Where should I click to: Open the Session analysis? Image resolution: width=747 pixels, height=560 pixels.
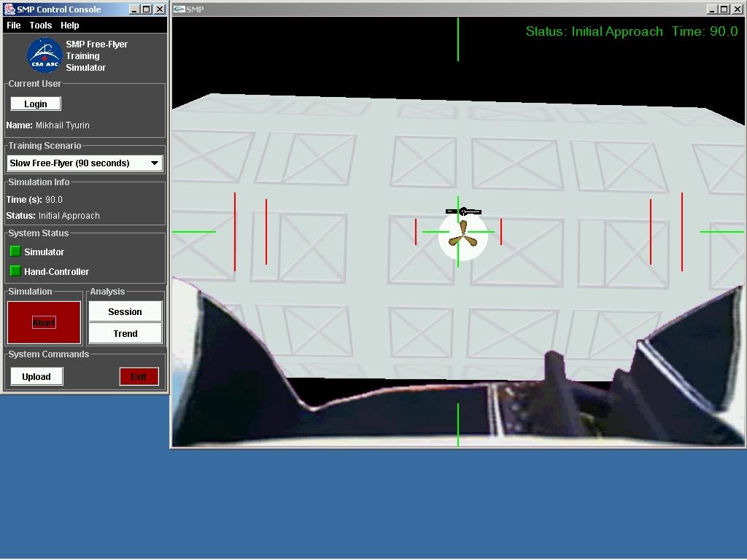[125, 311]
